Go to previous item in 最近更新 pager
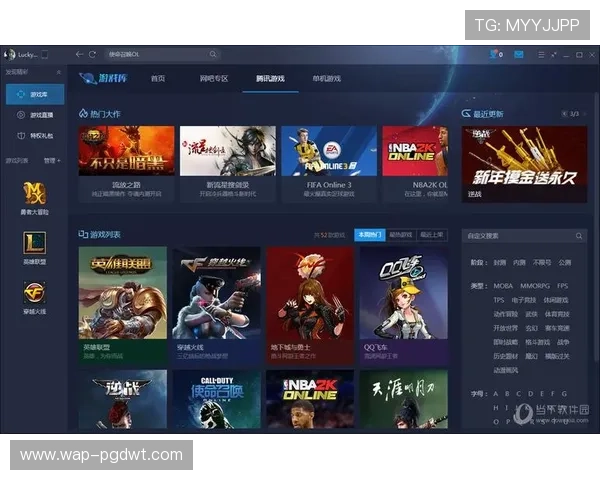600x480 pixels. tap(566, 114)
